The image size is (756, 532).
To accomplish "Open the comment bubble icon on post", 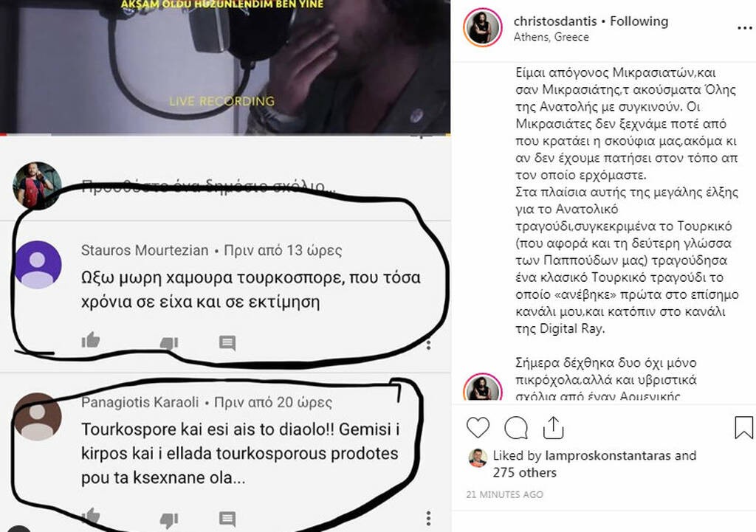I will (x=516, y=427).
